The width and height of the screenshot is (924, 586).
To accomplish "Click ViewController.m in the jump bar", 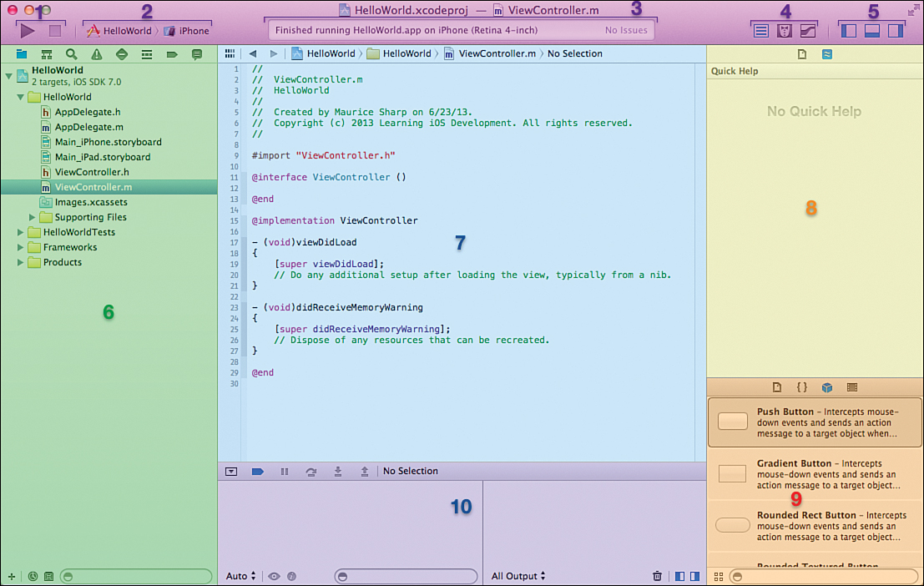I will point(489,53).
